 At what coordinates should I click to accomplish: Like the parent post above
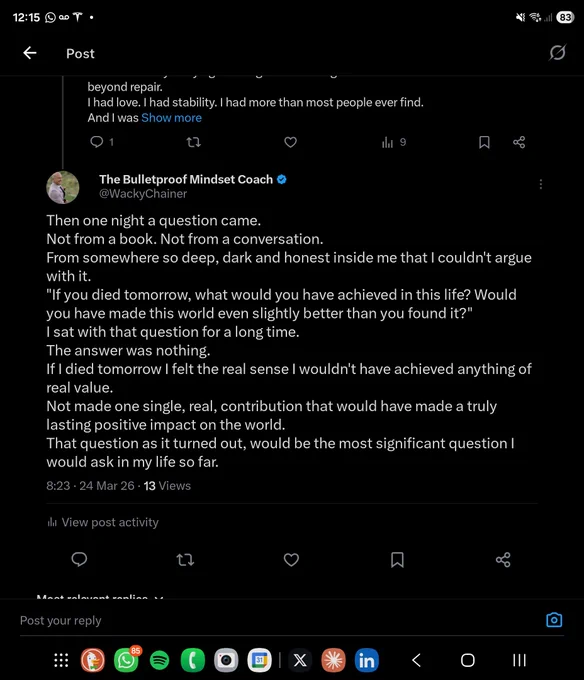pos(290,142)
